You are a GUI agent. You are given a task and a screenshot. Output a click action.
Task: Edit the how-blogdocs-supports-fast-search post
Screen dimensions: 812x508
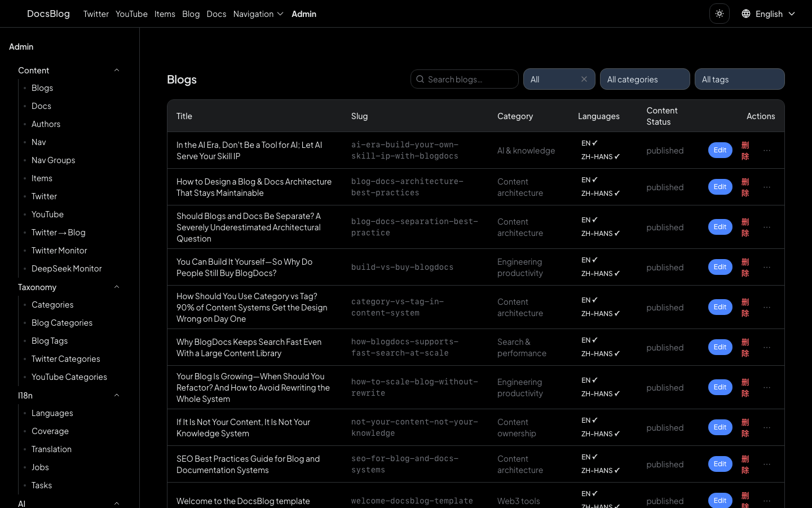(720, 347)
